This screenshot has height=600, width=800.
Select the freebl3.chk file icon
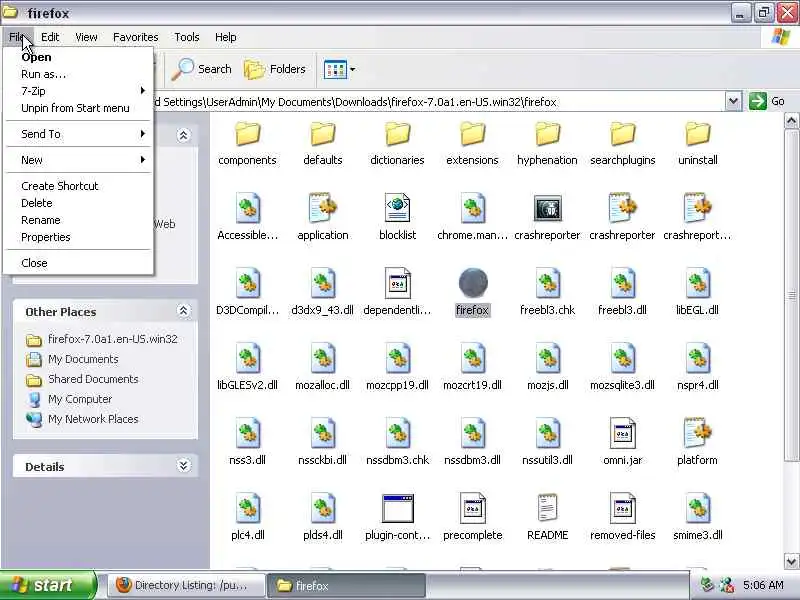(547, 283)
